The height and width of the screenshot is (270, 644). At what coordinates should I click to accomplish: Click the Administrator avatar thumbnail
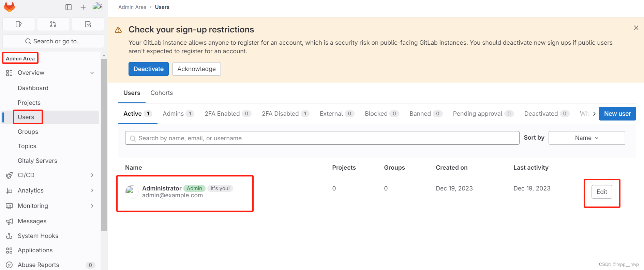coord(132,191)
